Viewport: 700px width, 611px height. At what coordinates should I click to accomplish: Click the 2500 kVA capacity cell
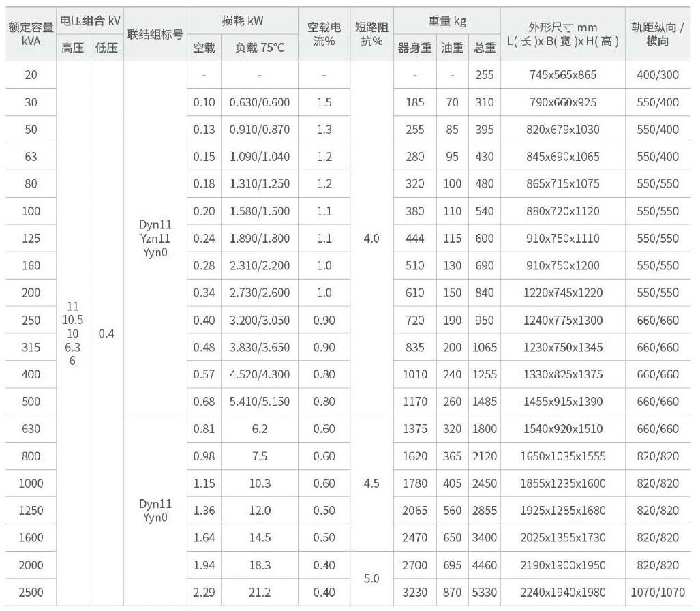coord(31,592)
